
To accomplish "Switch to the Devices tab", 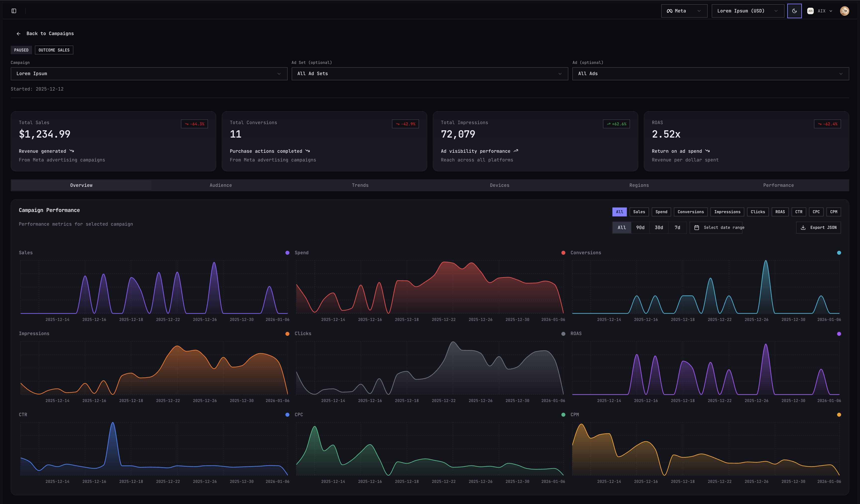I will coord(500,185).
